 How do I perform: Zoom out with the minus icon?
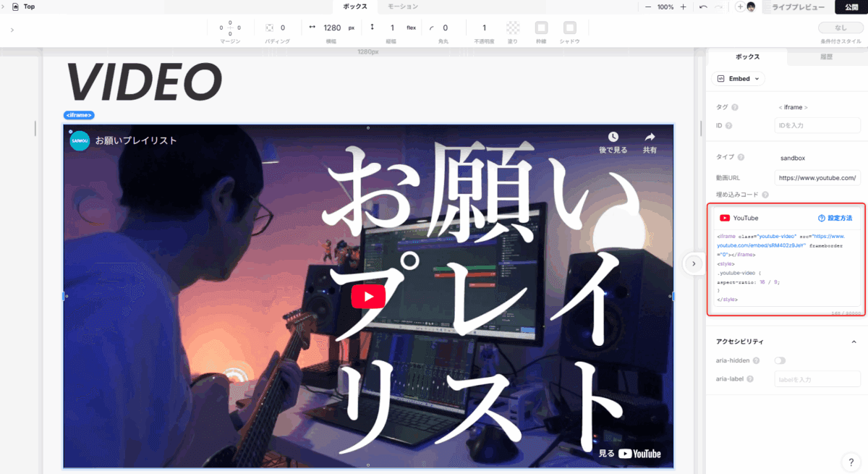coord(648,7)
